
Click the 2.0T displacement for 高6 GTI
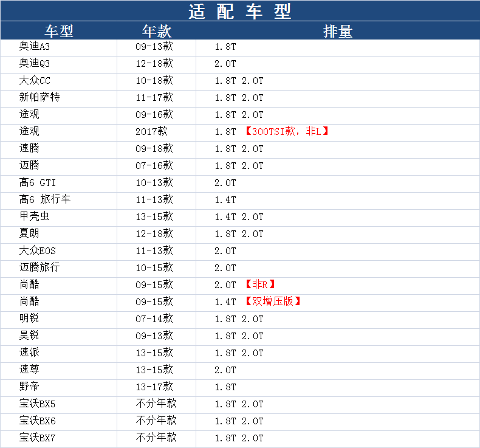point(225,182)
